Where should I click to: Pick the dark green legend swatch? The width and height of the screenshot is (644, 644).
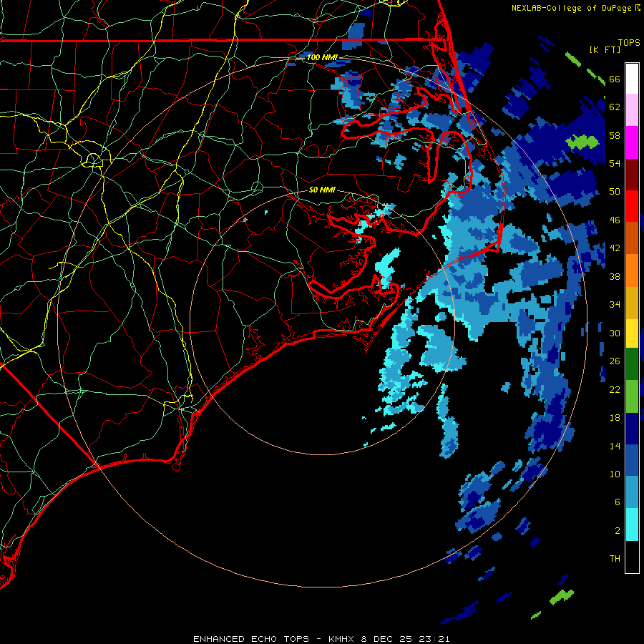point(632,364)
